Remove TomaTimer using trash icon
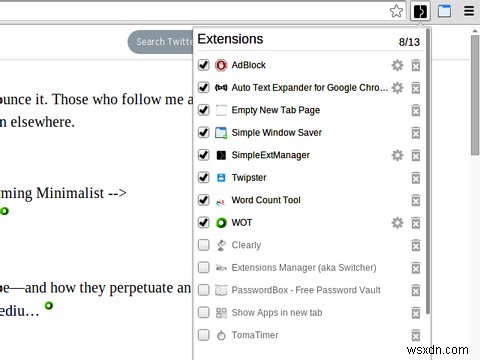 tap(416, 335)
